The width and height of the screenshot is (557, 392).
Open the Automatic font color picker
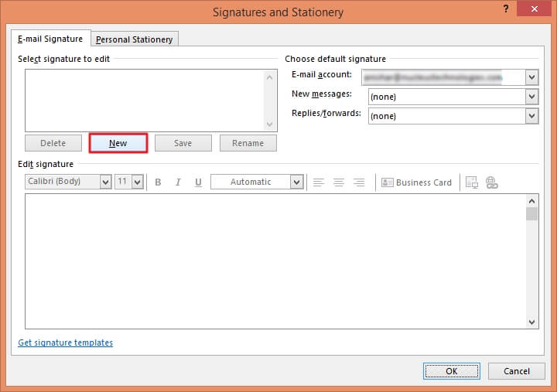pyautogui.click(x=296, y=182)
